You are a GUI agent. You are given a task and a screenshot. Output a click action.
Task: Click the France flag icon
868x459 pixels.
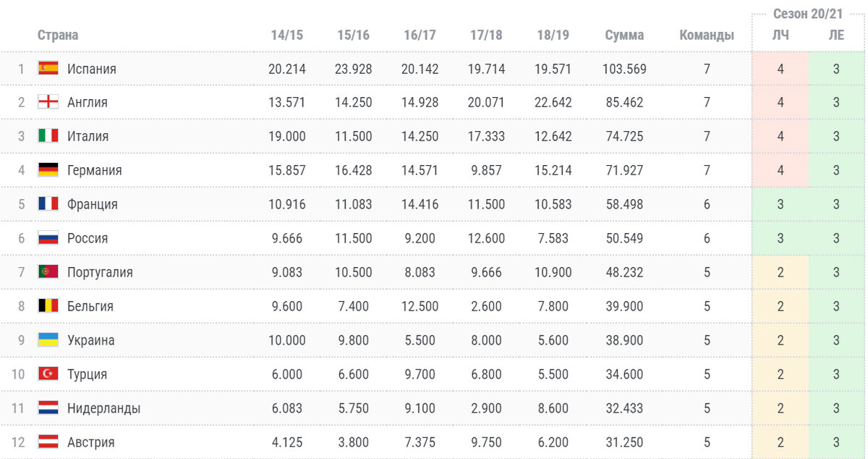click(48, 205)
